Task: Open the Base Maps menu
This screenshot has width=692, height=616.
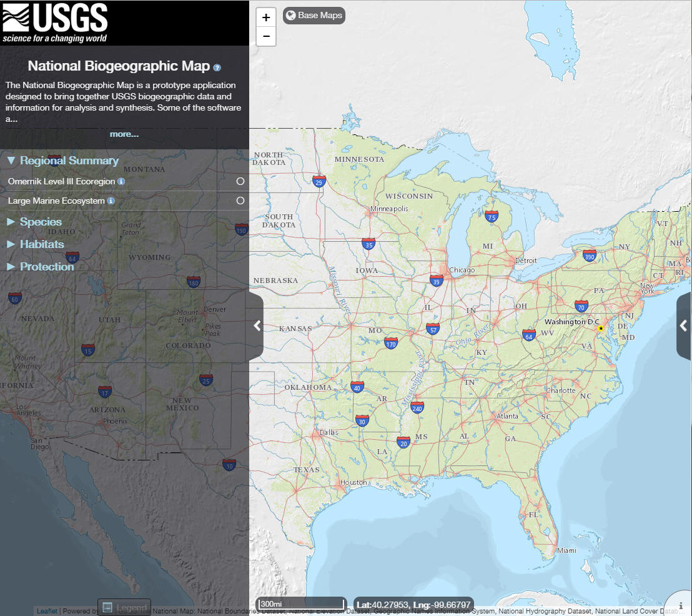Action: click(314, 15)
